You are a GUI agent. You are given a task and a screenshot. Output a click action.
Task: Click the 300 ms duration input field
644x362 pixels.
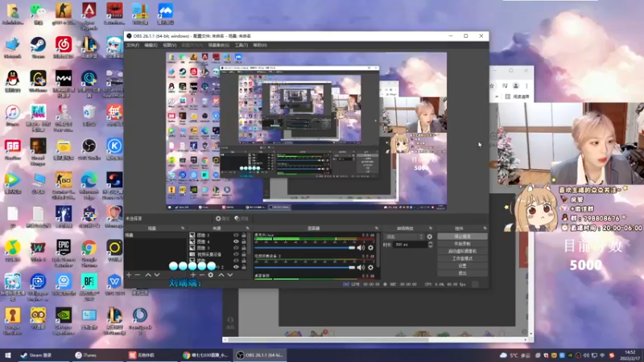[x=410, y=245]
